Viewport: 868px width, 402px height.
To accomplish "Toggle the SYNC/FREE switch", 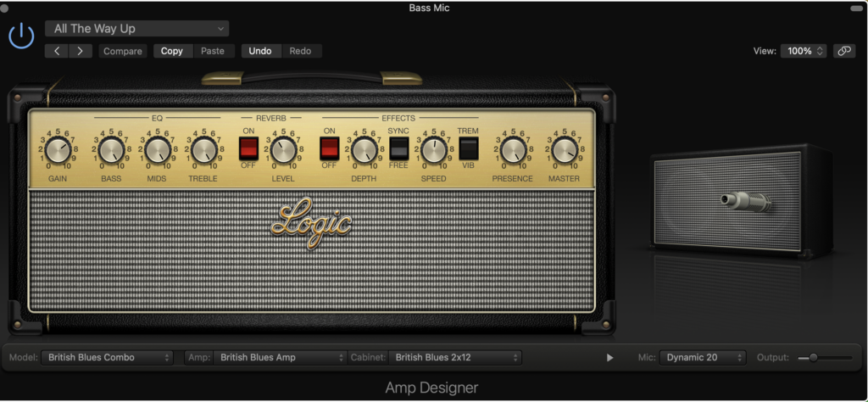I will click(398, 148).
